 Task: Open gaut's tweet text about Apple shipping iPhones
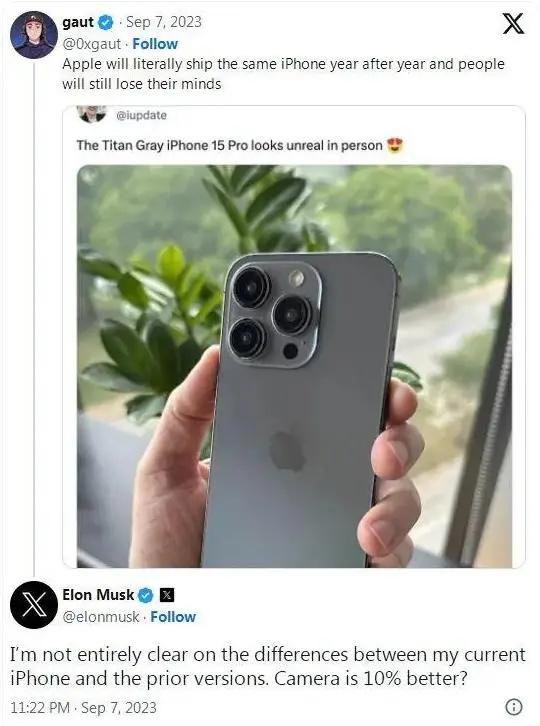283,74
